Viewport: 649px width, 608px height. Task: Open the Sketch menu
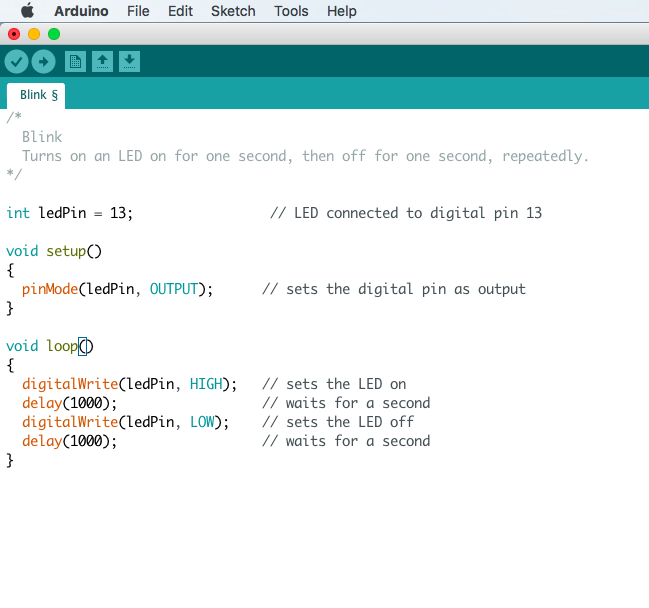click(233, 11)
